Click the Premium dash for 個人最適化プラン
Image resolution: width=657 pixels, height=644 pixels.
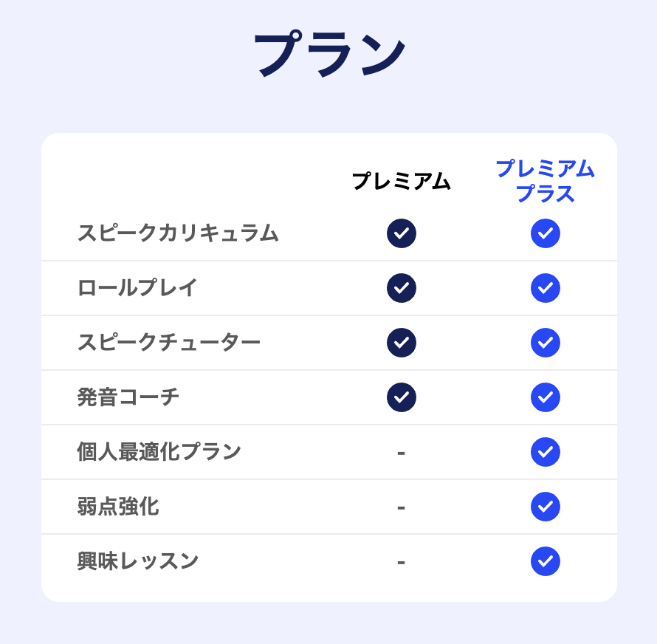click(x=401, y=452)
